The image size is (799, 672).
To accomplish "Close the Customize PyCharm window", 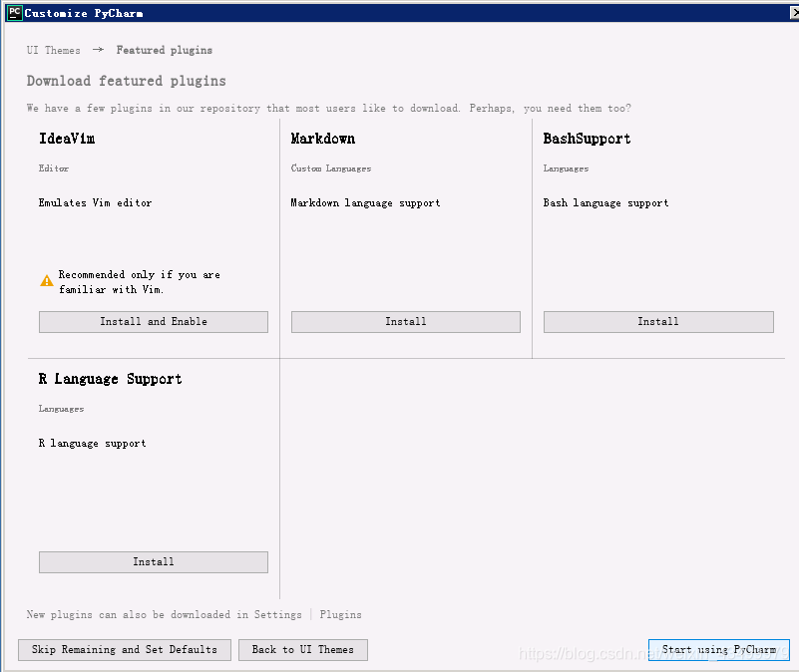I will pyautogui.click(x=793, y=13).
